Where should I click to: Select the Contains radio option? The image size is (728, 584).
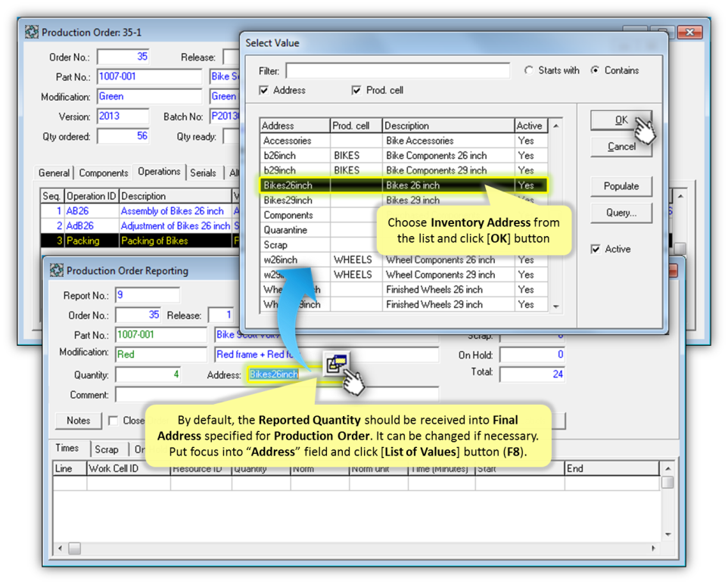pos(596,70)
